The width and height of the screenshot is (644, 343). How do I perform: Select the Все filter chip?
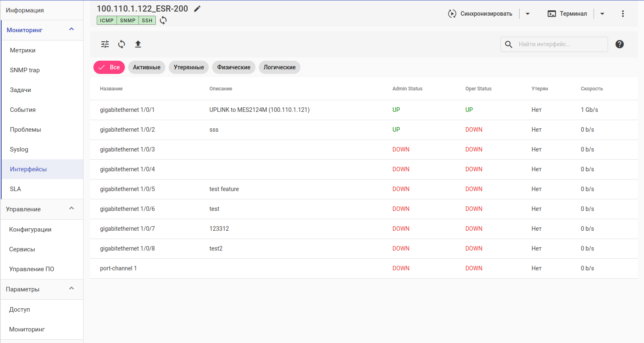tap(109, 67)
